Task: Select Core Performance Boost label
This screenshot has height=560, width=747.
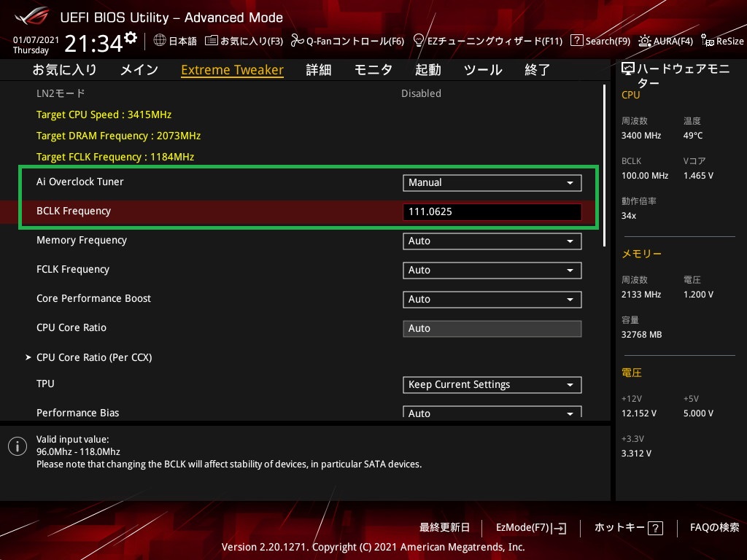Action: [93, 298]
